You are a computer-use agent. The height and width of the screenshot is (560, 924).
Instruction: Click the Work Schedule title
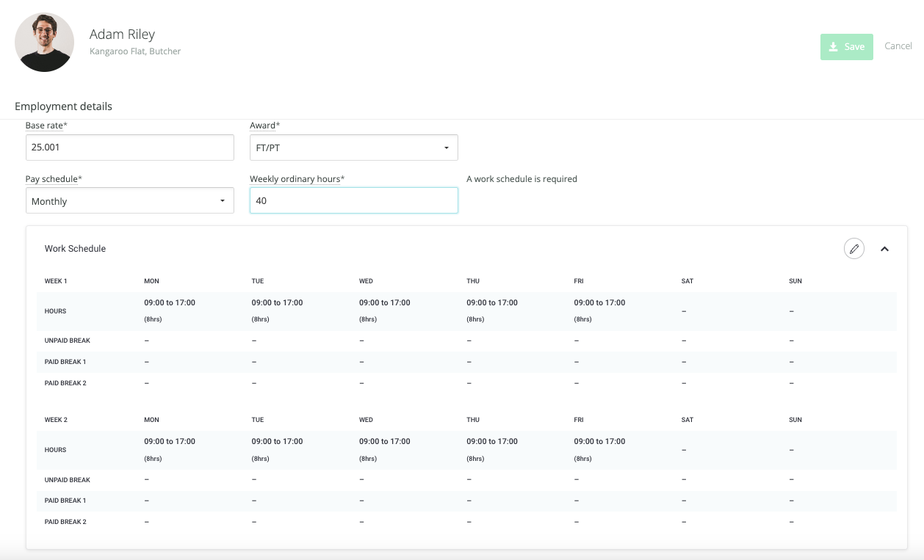(75, 249)
